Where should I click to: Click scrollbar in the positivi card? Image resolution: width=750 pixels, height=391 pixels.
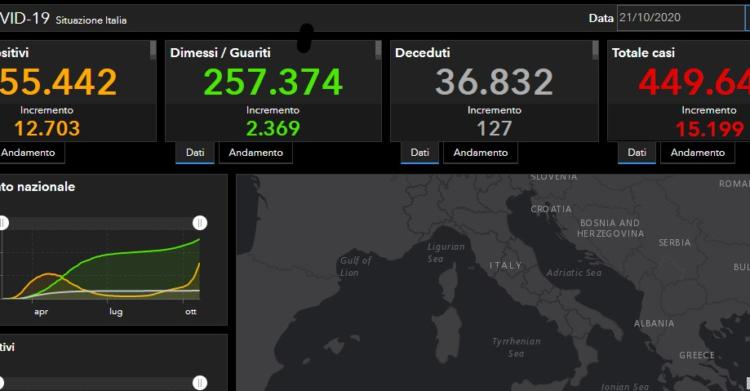point(153,50)
